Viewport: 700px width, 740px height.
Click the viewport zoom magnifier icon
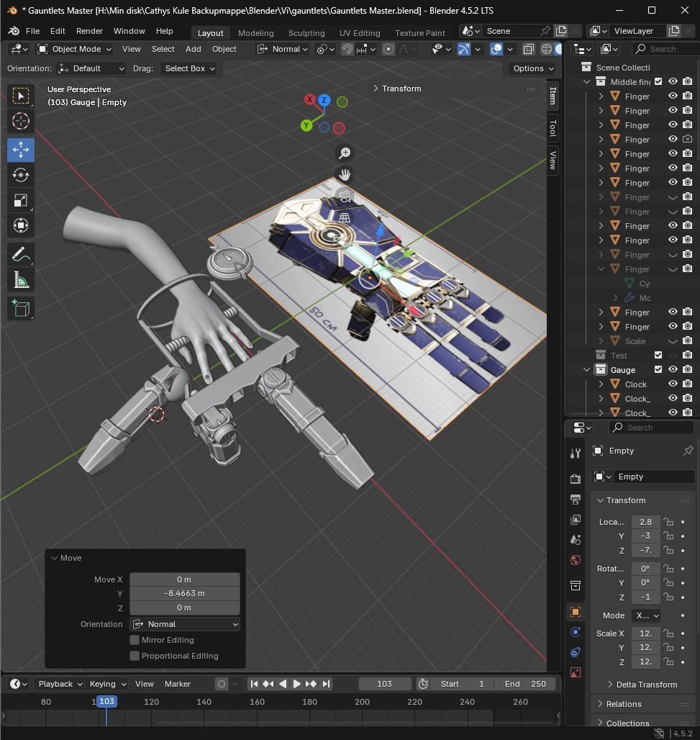click(x=345, y=153)
